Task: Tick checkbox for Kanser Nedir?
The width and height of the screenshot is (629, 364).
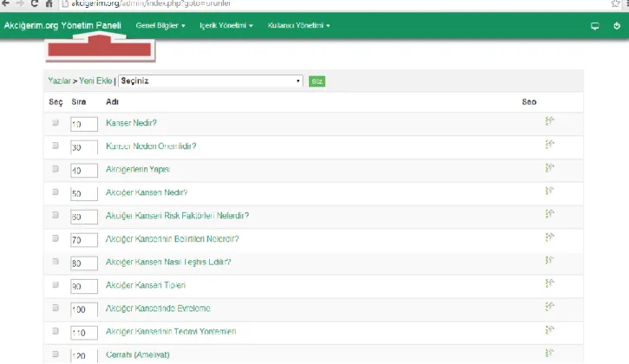Action: coord(56,123)
